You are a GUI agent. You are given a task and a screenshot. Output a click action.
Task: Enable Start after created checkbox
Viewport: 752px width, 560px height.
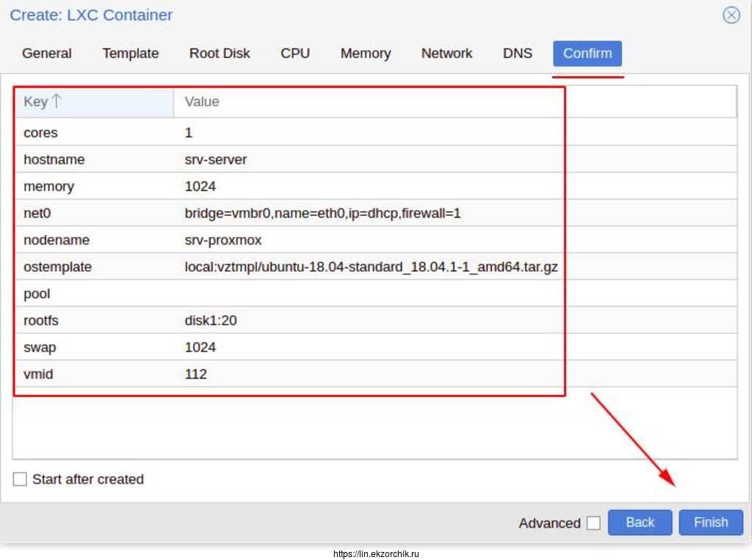pos(20,479)
